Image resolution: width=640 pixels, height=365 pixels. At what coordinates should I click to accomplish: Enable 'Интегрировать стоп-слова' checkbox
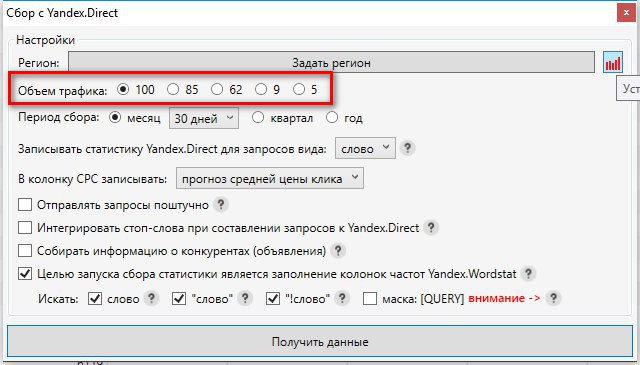[25, 227]
